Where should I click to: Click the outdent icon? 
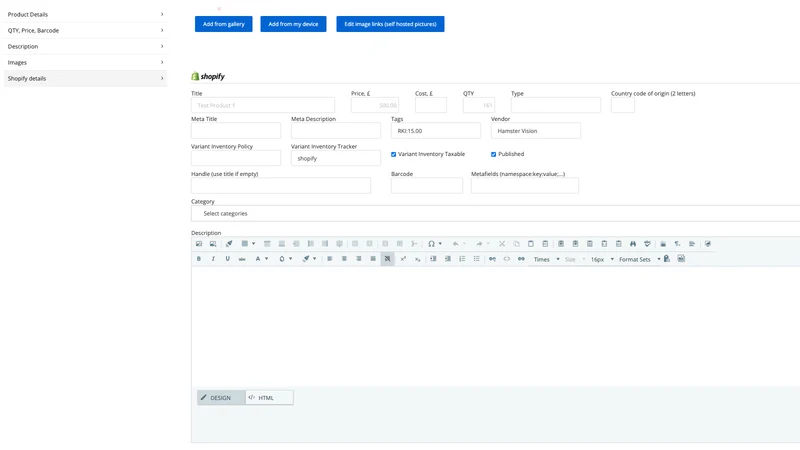(447, 259)
